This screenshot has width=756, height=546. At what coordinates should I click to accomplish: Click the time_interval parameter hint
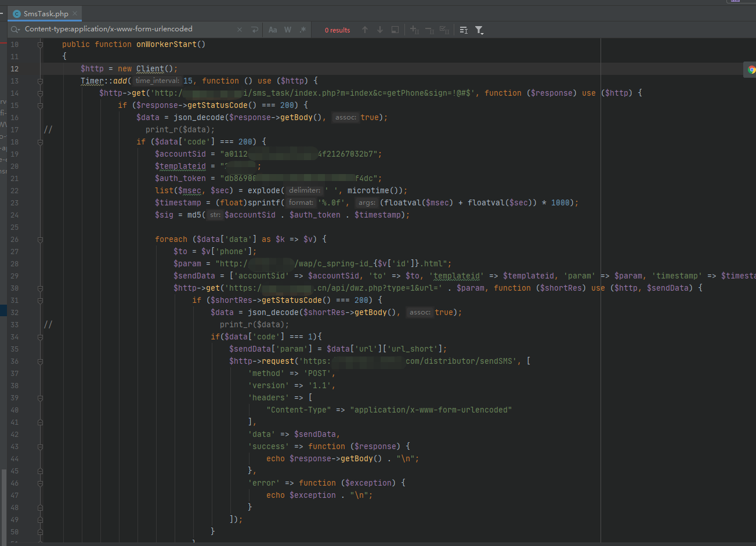(157, 81)
